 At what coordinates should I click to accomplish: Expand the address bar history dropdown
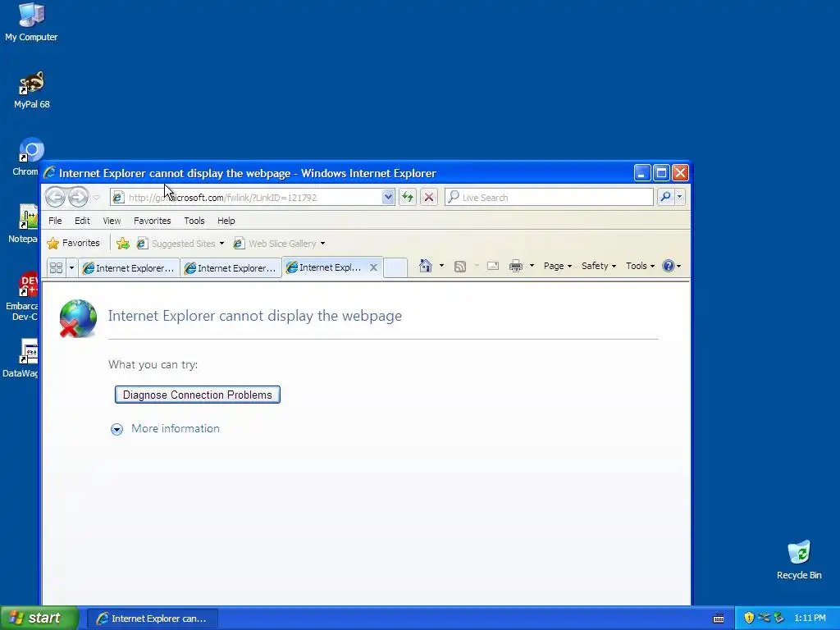pos(388,197)
